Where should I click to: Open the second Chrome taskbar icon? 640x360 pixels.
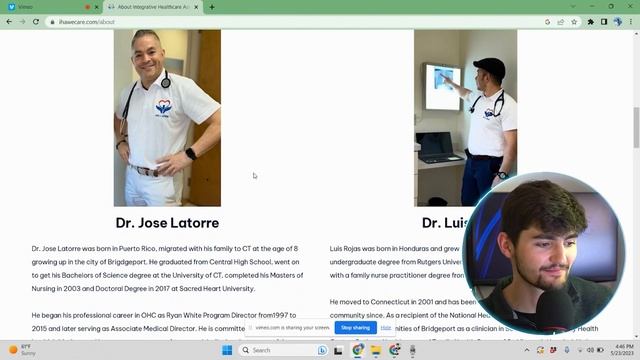(x=394, y=350)
